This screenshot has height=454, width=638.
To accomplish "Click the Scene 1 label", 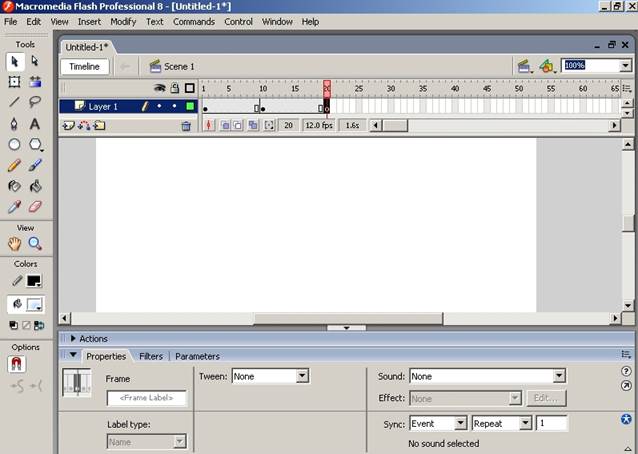I will pyautogui.click(x=179, y=66).
